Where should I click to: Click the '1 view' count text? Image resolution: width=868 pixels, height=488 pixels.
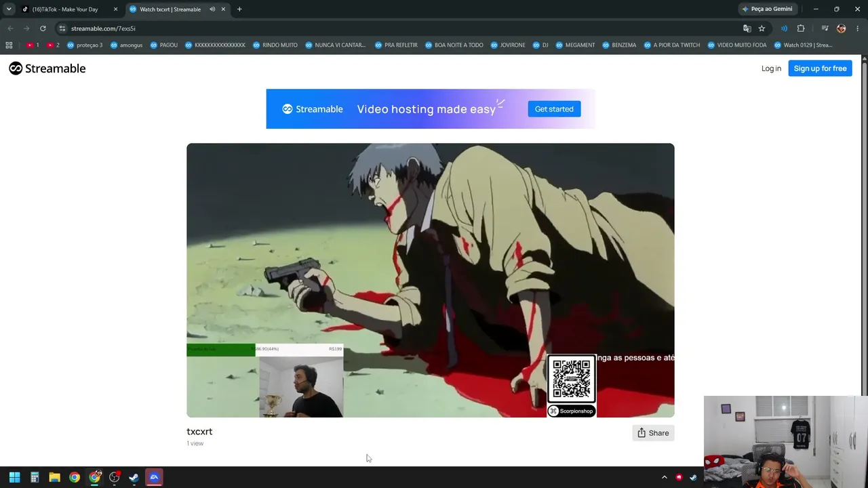[195, 443]
